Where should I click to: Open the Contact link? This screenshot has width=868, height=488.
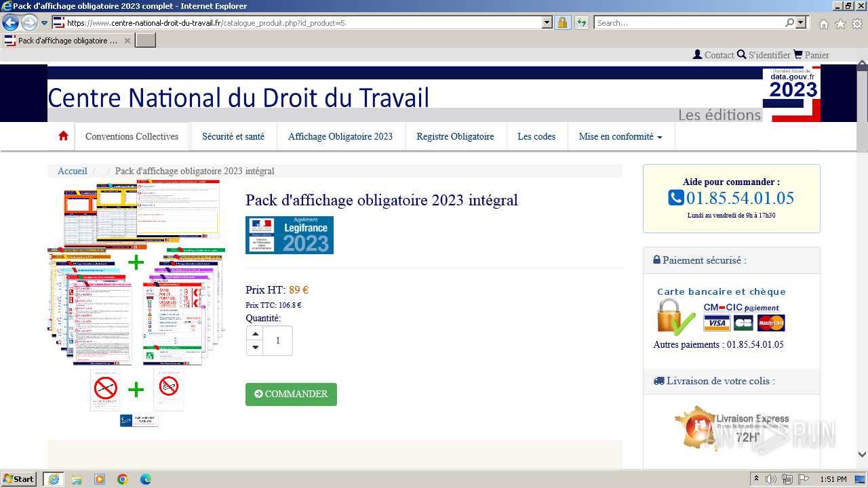tap(713, 55)
